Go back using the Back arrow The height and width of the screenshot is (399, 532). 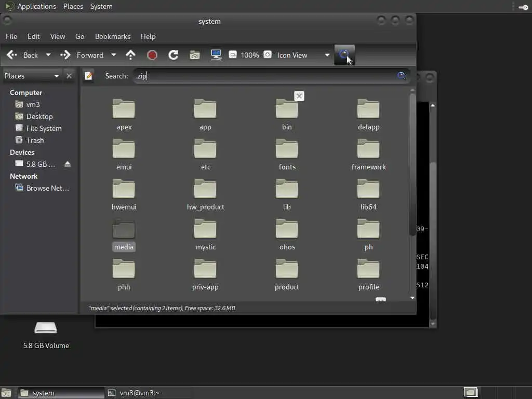point(22,55)
